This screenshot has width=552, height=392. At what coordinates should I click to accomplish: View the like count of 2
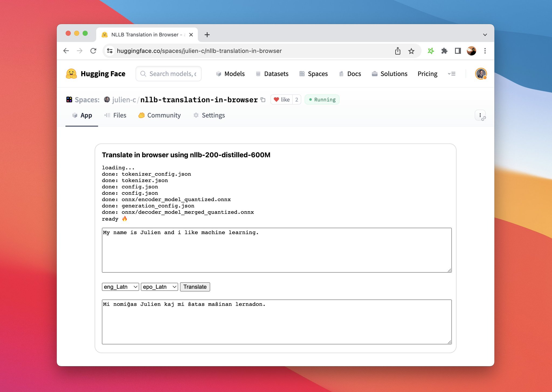pos(297,100)
